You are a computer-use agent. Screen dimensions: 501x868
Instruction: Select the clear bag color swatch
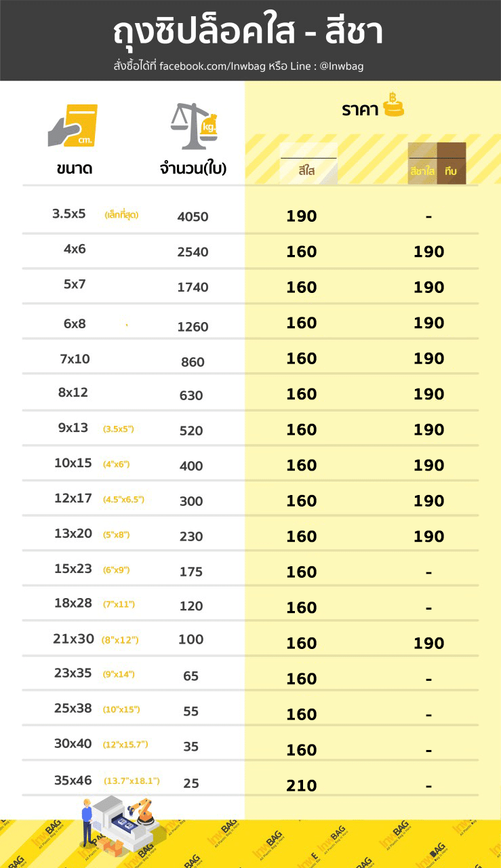pyautogui.click(x=308, y=163)
